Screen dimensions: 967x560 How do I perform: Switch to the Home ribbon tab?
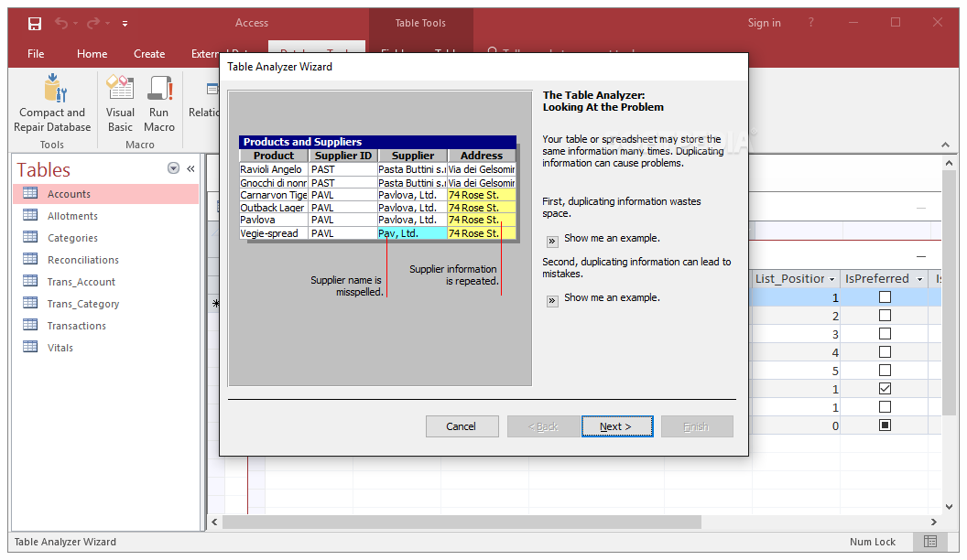point(92,54)
